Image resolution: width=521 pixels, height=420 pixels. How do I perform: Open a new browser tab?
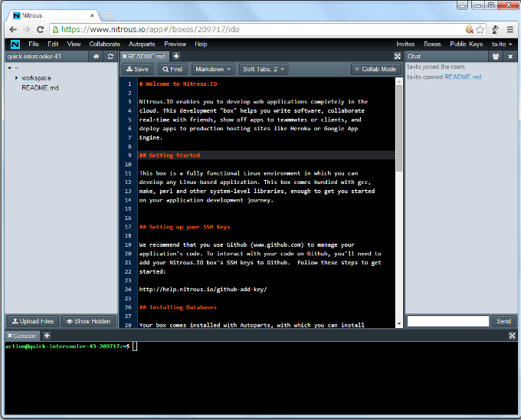coord(108,15)
